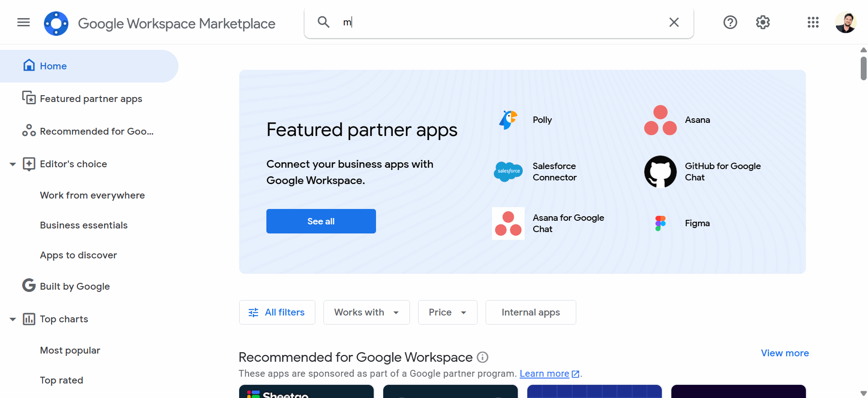Open the Polly app icon
Image resolution: width=868 pixels, height=398 pixels.
tap(508, 120)
